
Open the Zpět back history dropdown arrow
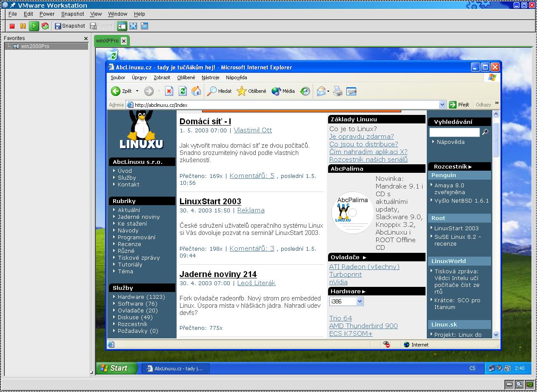pos(137,91)
